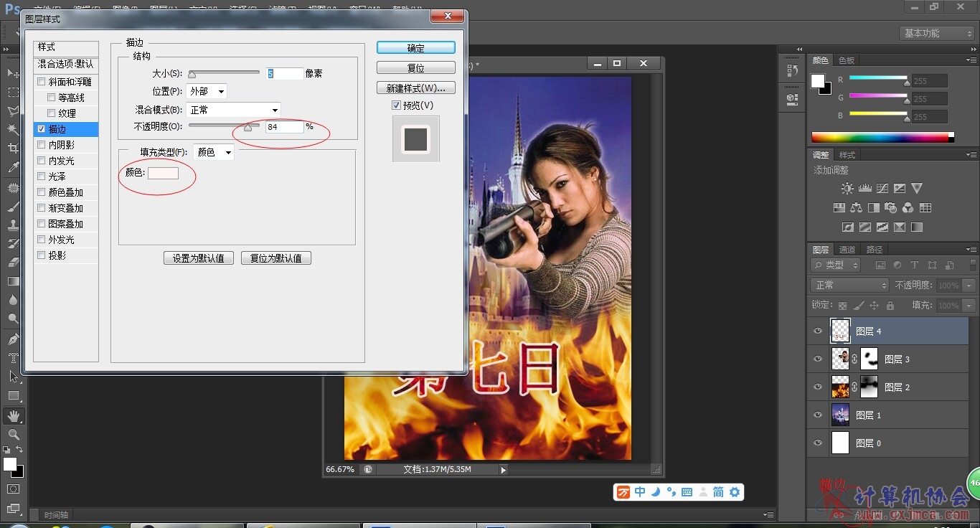Add a Channel Mixer adjustment
Viewport: 980px width, 528px height.
pyautogui.click(x=908, y=208)
